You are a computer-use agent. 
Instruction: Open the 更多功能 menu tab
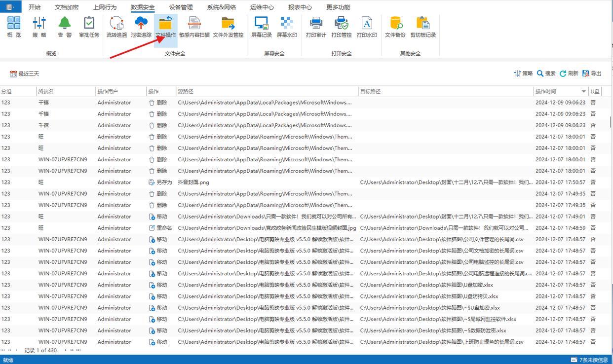point(338,7)
